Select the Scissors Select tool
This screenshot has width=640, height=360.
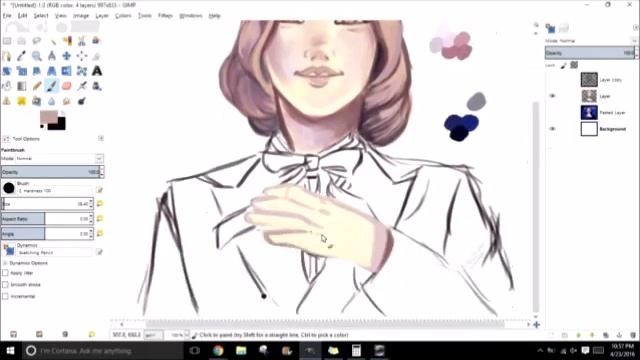coord(82,41)
